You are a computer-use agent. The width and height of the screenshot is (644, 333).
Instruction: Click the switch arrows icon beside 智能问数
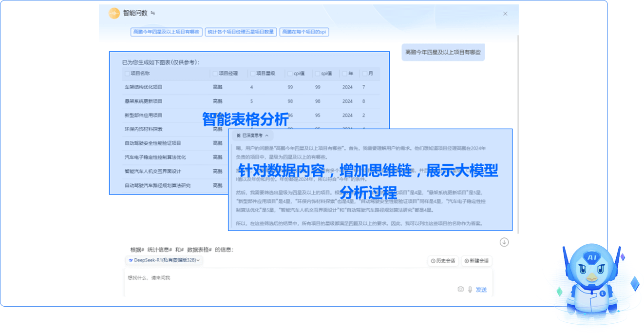[152, 13]
